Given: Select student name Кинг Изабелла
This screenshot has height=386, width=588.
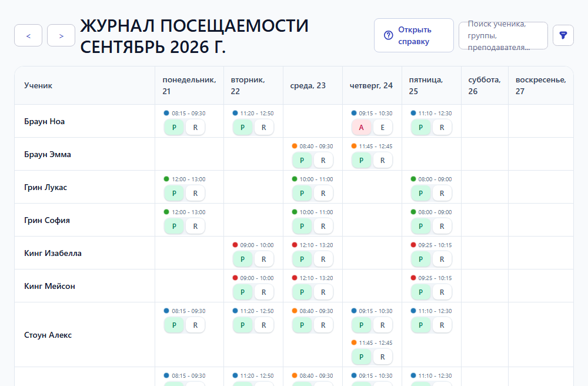Looking at the screenshot, I should (x=53, y=253).
